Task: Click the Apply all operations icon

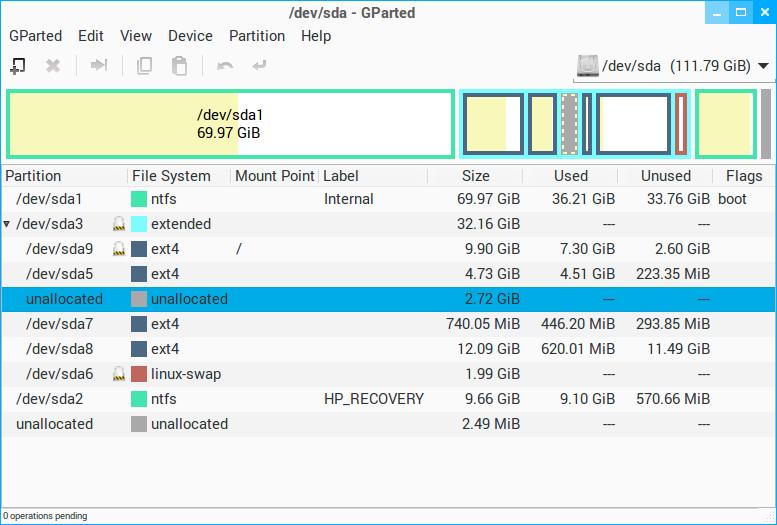Action: pos(259,66)
